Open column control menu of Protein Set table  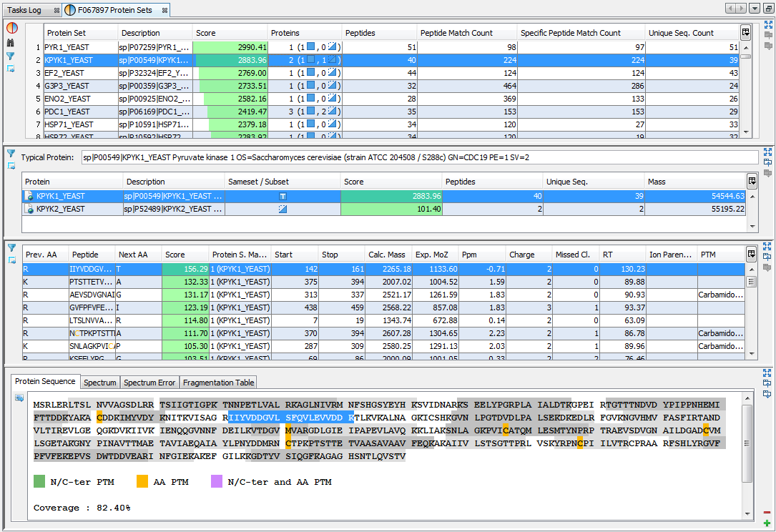pos(746,32)
